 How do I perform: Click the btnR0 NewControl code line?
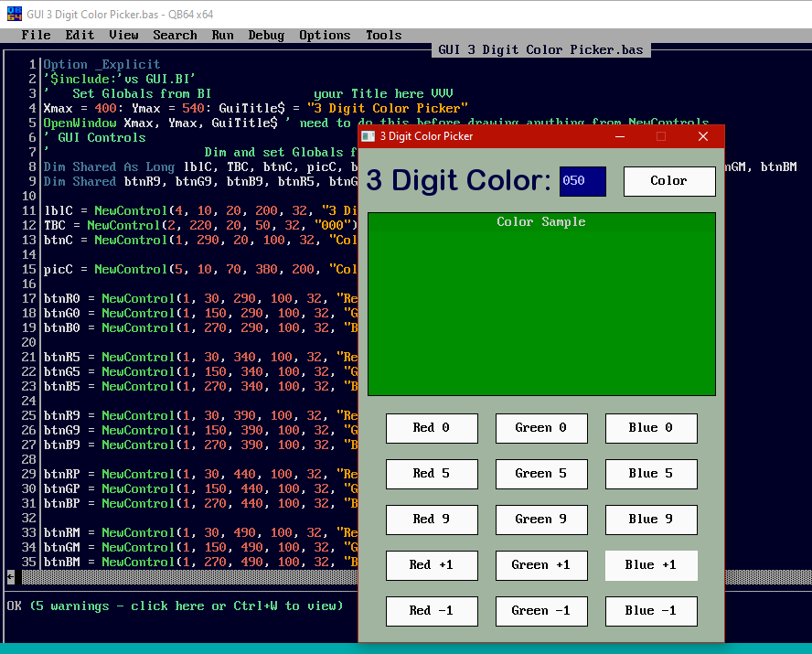200,298
